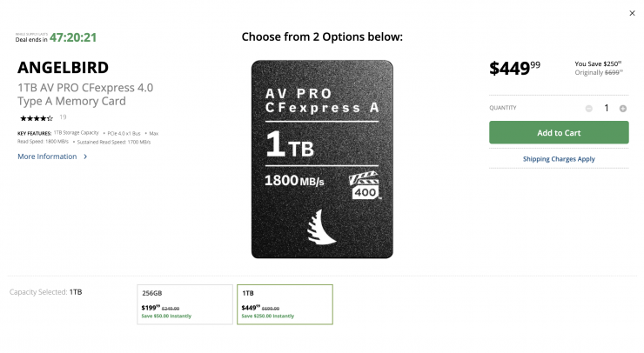Expand More Information chevron arrow
Screen dimensions: 644x353
click(85, 157)
